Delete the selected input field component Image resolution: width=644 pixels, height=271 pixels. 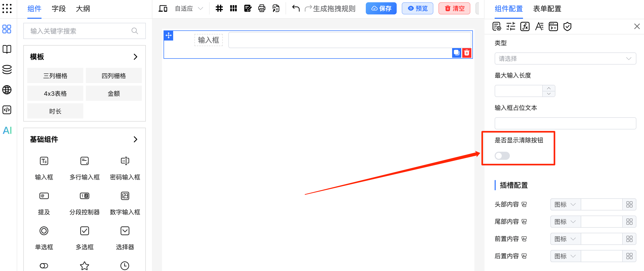[x=467, y=53]
